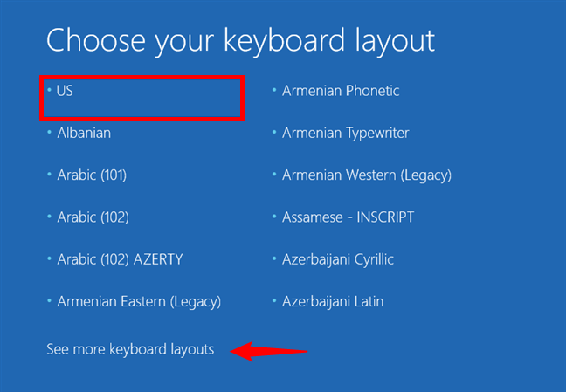
Task: Click the bullet beside Azerbaijani Latin
Action: [274, 302]
